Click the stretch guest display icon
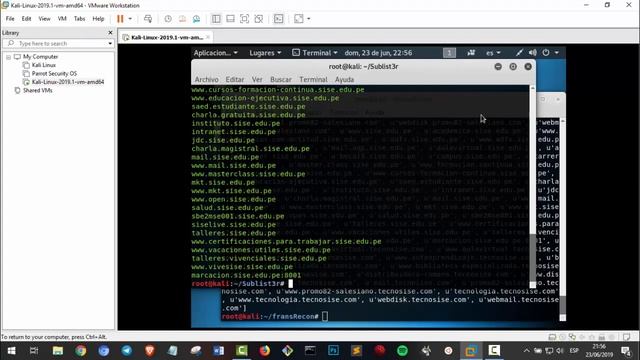 point(298,19)
